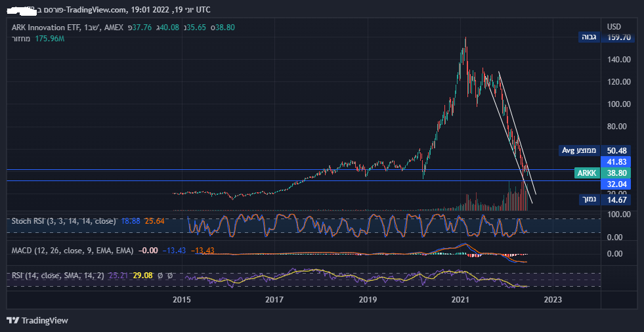The height and width of the screenshot is (332, 644).
Task: Click the Stoch RSI value 18.88
Action: (131, 221)
